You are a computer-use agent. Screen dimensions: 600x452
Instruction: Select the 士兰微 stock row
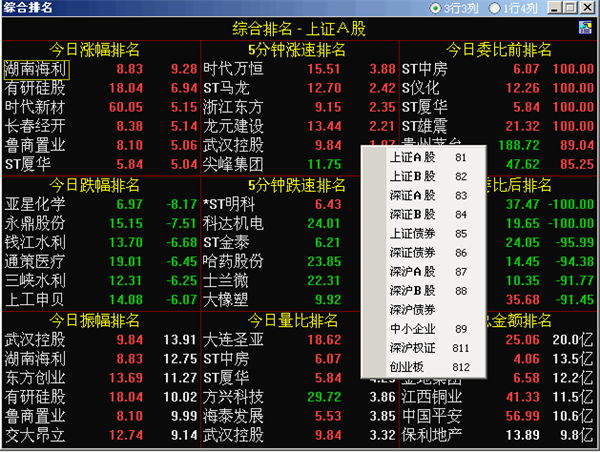[x=282, y=281]
